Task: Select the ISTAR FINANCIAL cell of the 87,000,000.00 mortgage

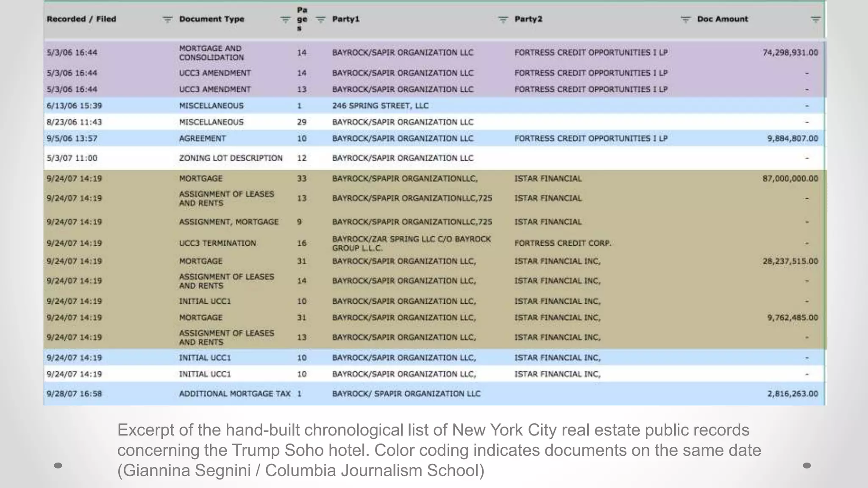Action: (548, 178)
